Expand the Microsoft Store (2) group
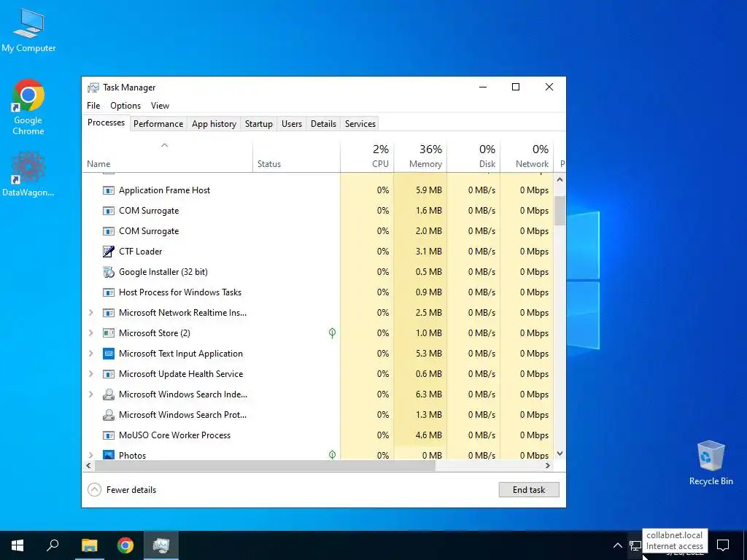The width and height of the screenshot is (747, 560). pos(91,333)
